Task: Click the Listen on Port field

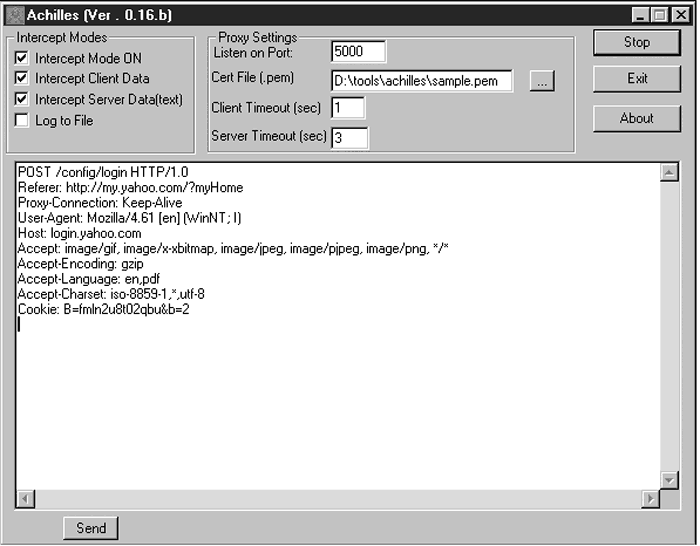Action: tap(358, 51)
